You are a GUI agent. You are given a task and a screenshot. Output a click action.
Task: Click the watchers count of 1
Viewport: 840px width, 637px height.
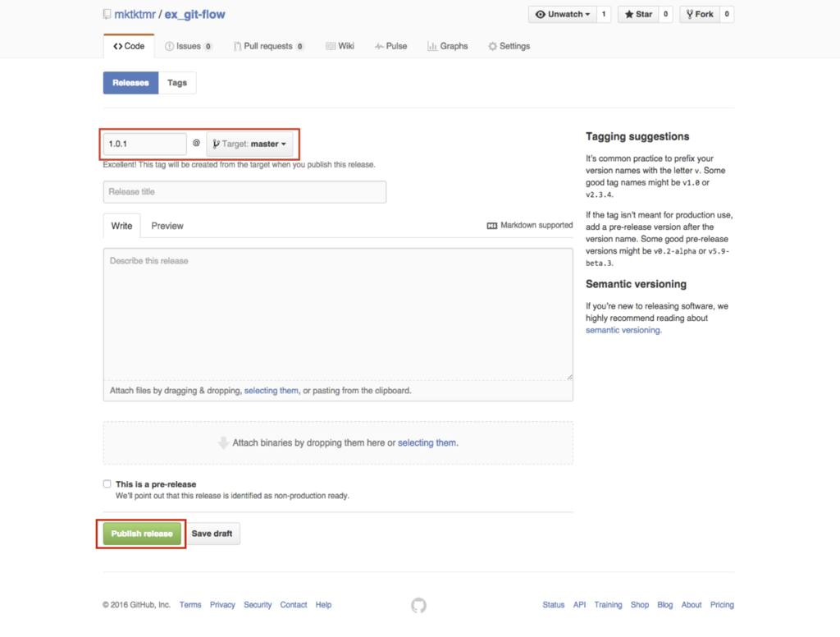604,15
